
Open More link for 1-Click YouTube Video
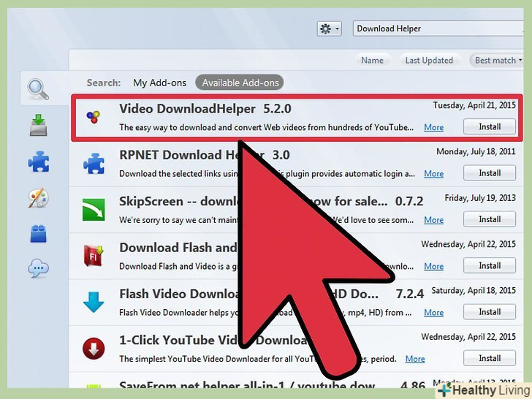click(x=415, y=359)
